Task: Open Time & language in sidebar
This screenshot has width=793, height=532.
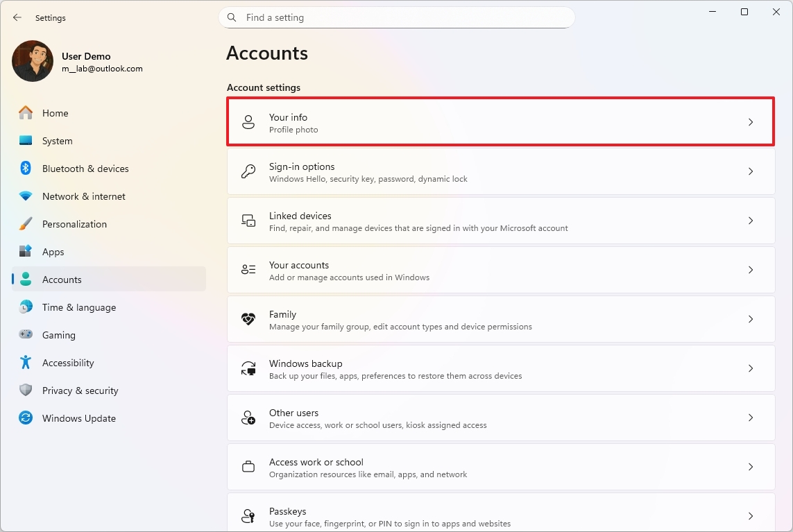Action: click(x=78, y=307)
